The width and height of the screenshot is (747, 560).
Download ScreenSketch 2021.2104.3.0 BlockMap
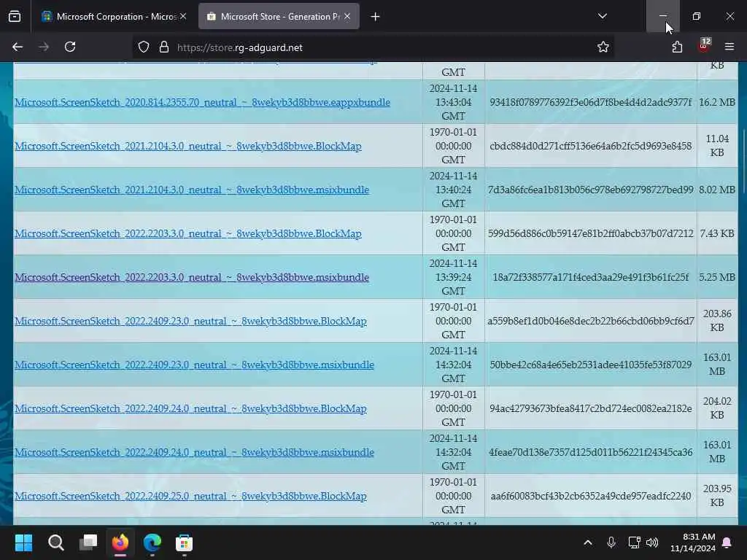[188, 146]
